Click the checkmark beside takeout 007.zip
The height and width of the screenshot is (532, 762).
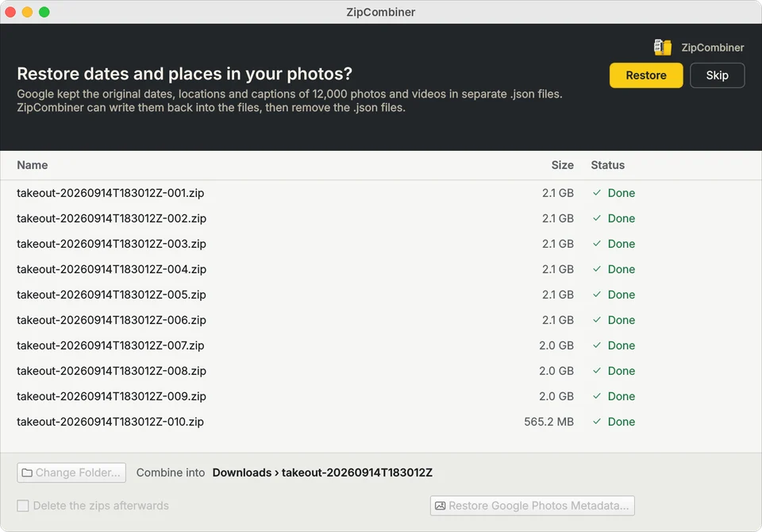coord(597,345)
